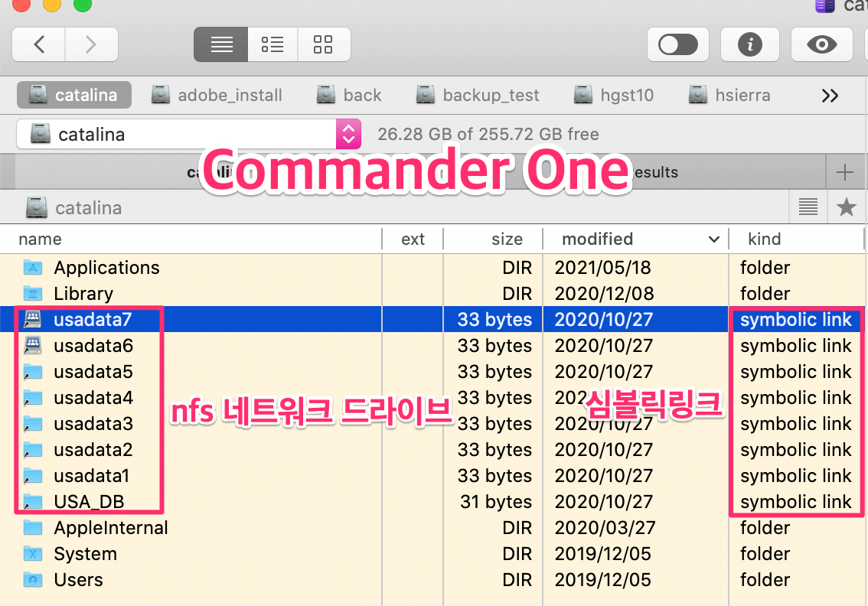Add a new tab with plus button
Screen dimensions: 868x606
point(845,172)
